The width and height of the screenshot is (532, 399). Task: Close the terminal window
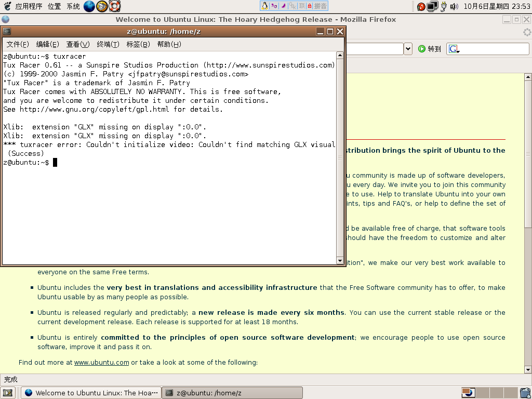point(340,32)
